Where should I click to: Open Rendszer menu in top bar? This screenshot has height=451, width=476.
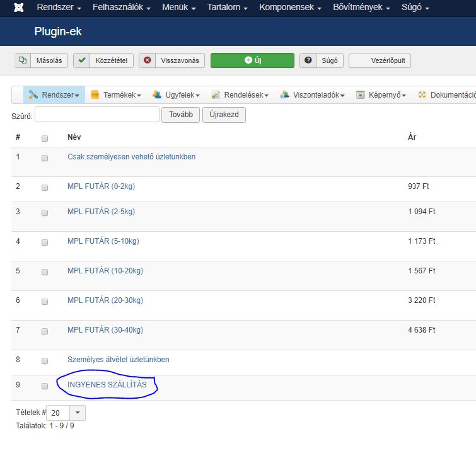click(59, 8)
